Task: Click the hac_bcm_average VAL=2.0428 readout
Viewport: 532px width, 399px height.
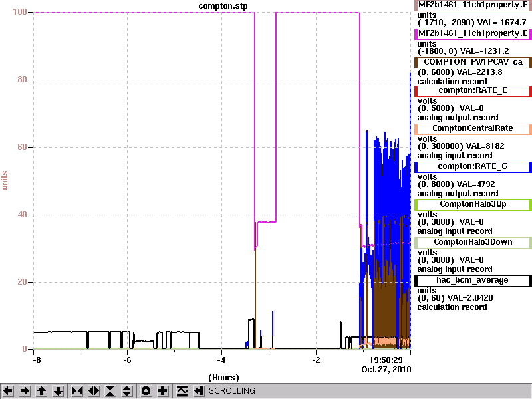Action: (455, 298)
